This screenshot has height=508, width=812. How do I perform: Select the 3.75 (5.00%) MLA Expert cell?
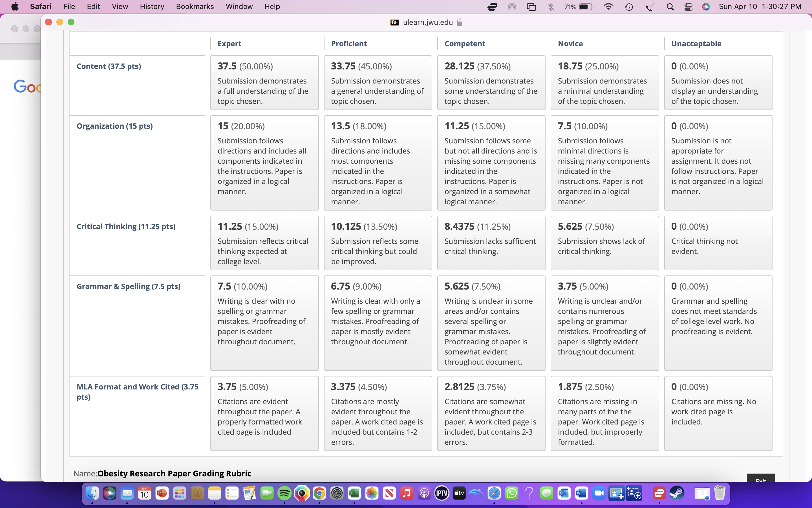(x=264, y=413)
